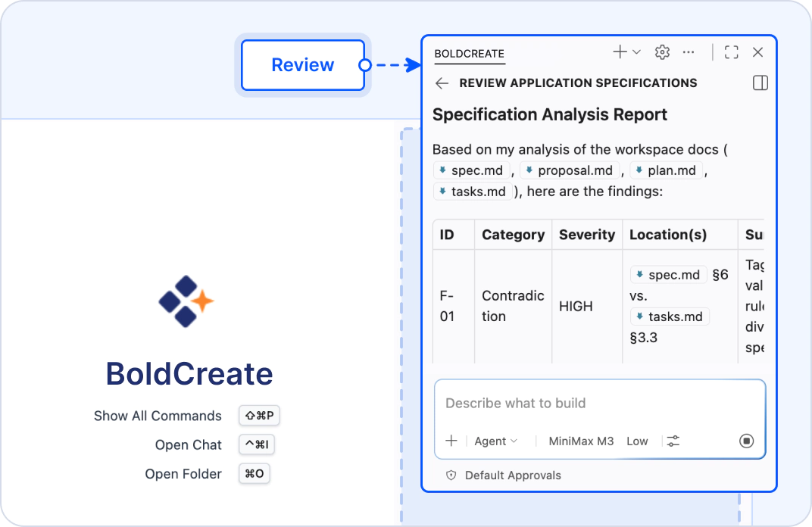The image size is (812, 527).
Task: Click the shield icon beside Default Approvals
Action: point(451,476)
